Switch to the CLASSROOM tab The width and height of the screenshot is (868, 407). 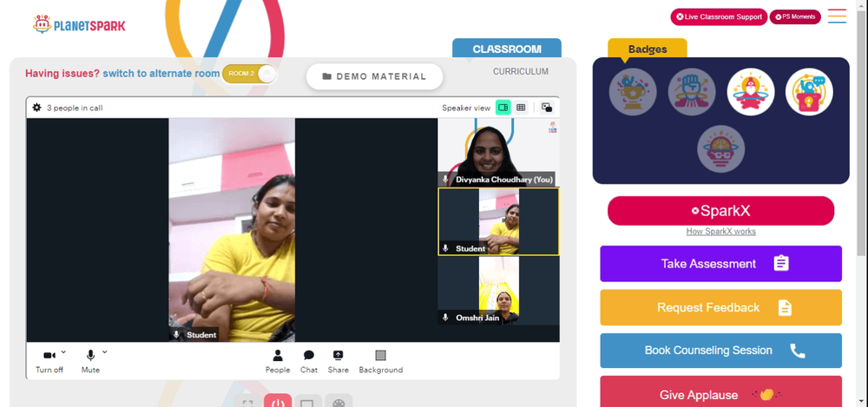507,49
